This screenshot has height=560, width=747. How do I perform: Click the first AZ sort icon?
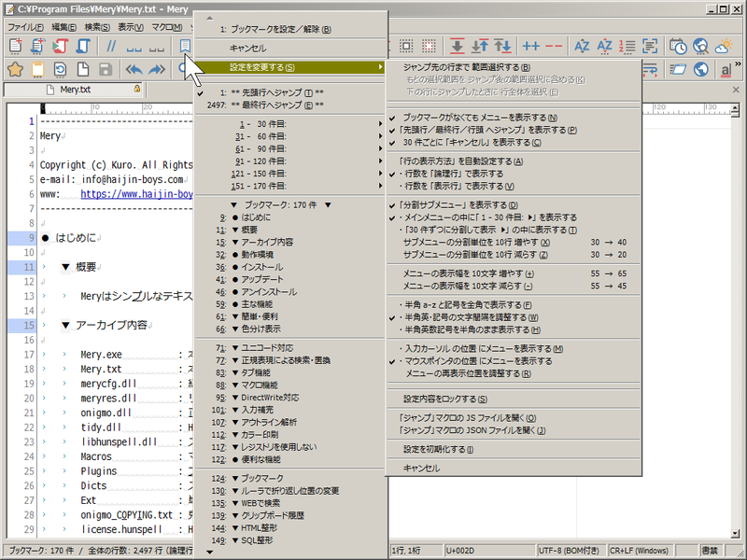click(x=582, y=46)
